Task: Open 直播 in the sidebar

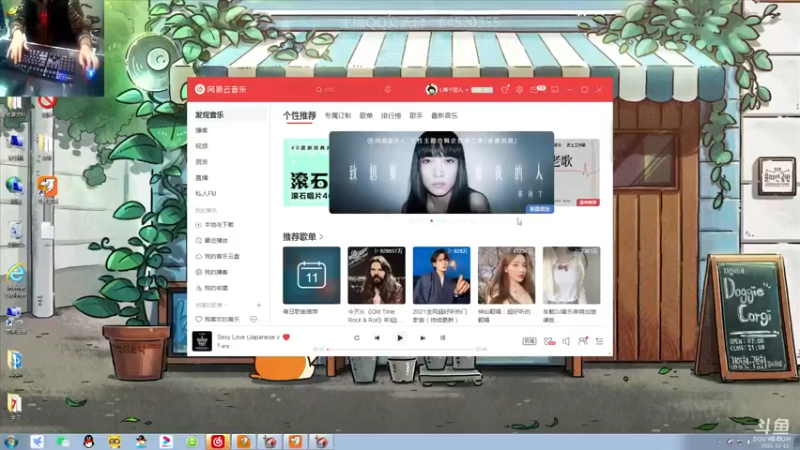Action: pyautogui.click(x=202, y=178)
